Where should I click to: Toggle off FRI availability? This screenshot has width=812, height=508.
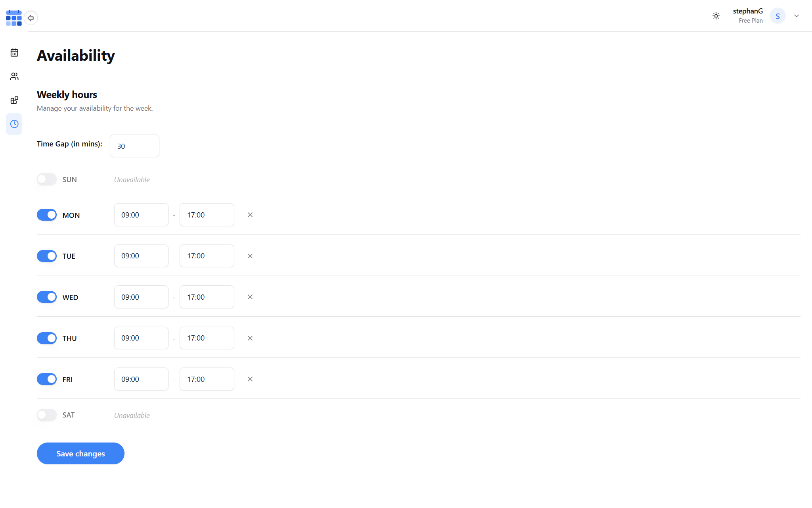pos(47,379)
